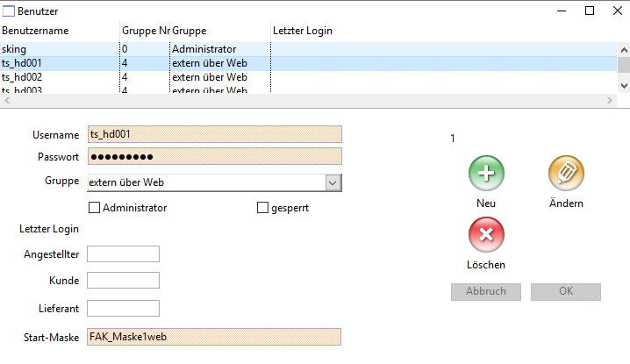Click the red Löschen delete icon

click(x=486, y=235)
